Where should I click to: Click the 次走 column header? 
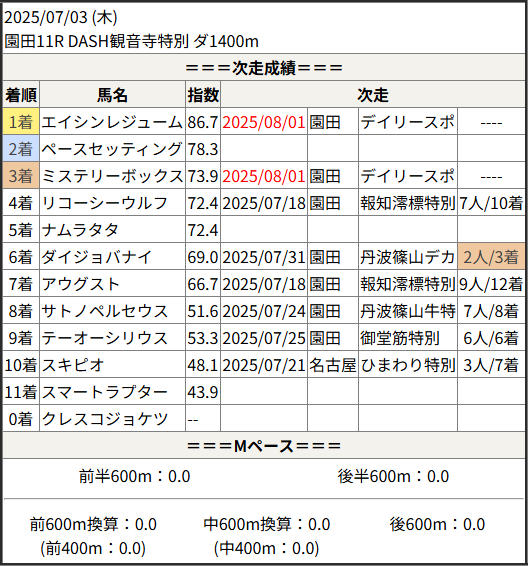click(373, 95)
